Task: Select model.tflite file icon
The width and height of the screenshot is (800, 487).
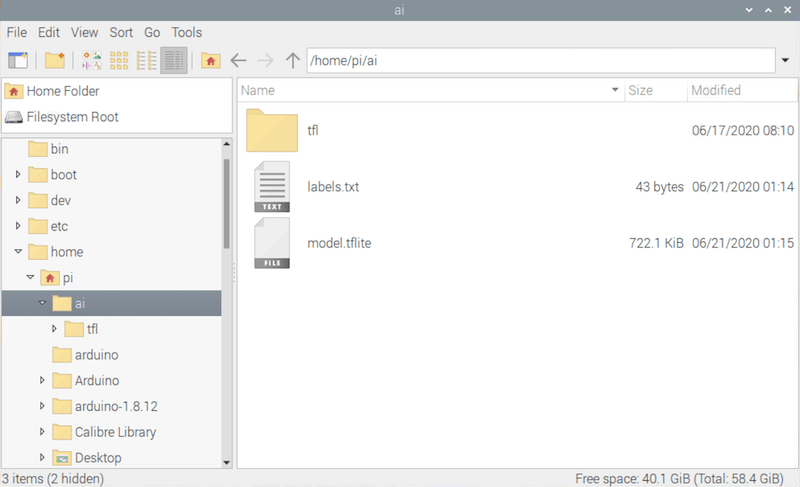Action: coord(272,243)
